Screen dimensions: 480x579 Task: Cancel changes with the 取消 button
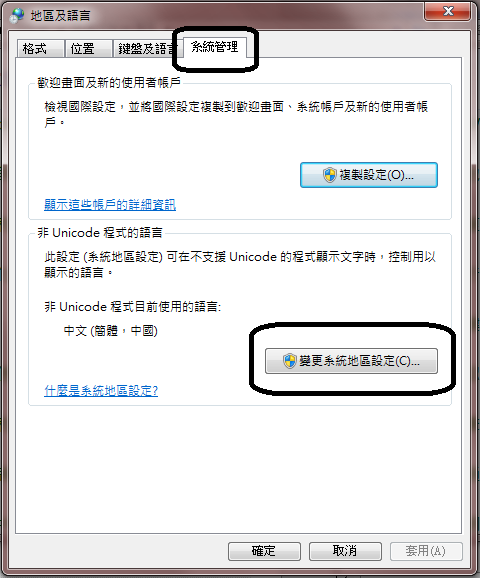(x=345, y=551)
